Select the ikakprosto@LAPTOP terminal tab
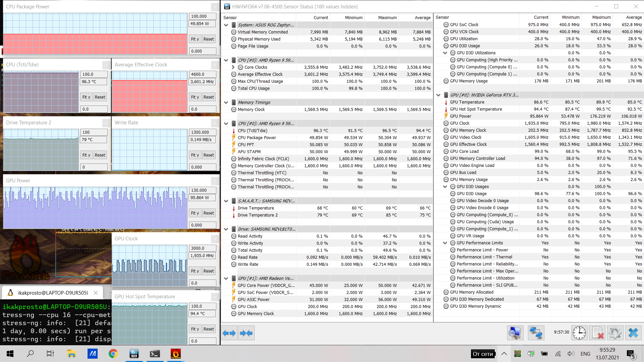Image resolution: width=644 pixels, height=362 pixels. click(x=52, y=293)
